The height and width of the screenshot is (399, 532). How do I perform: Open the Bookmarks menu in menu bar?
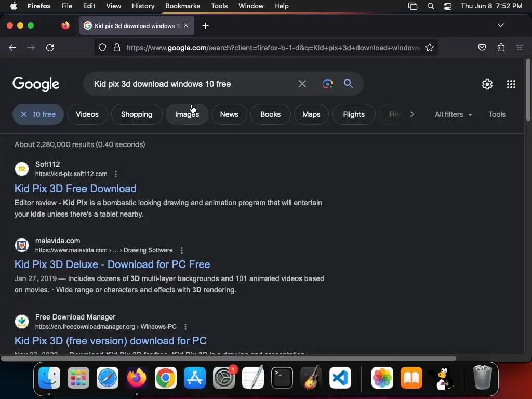[182, 6]
